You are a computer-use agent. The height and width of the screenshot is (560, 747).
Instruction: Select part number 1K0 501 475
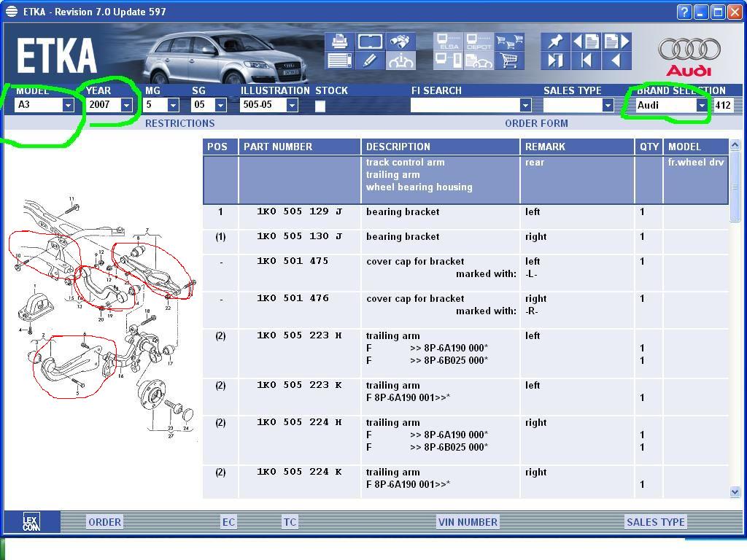[293, 261]
